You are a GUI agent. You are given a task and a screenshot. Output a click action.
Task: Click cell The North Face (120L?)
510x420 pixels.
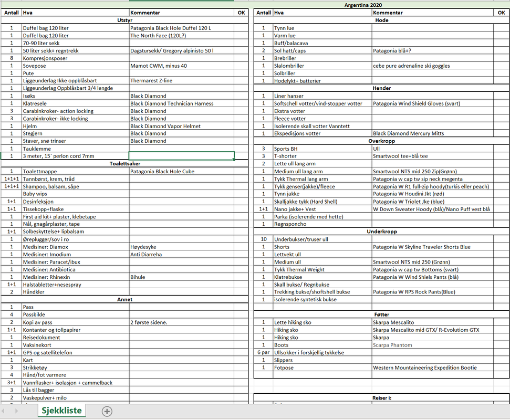pyautogui.click(x=182, y=35)
